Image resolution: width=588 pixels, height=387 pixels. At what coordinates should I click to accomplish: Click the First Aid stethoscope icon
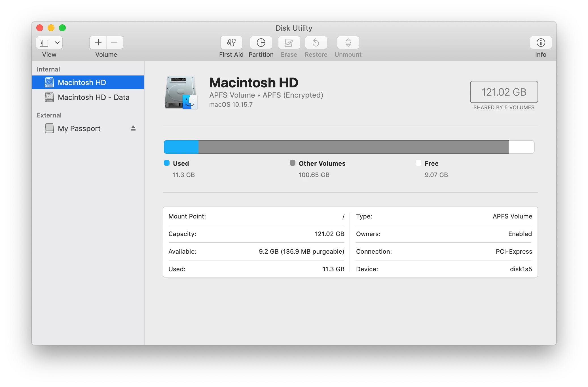(231, 43)
